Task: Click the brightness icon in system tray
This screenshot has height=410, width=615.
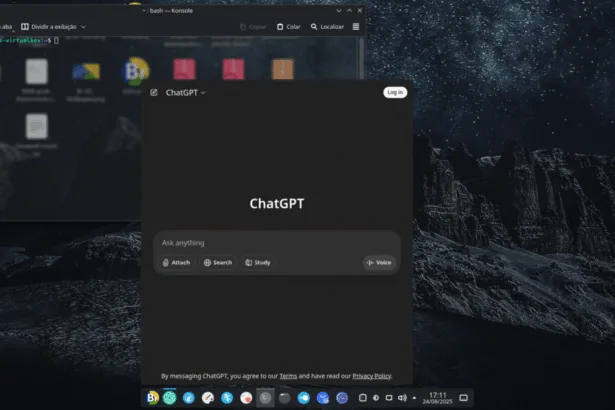Action: [x=376, y=398]
